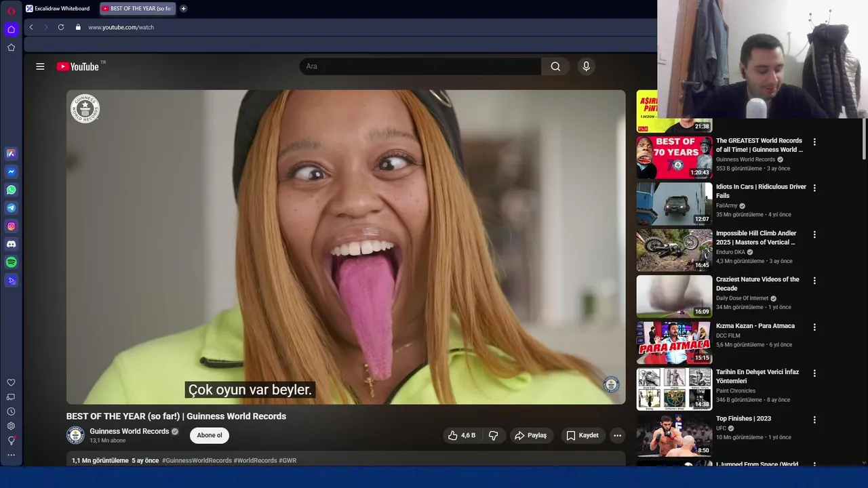Open the lightbulb tips icon in sidebar
Viewport: 868px width, 488px height.
pos(11,441)
